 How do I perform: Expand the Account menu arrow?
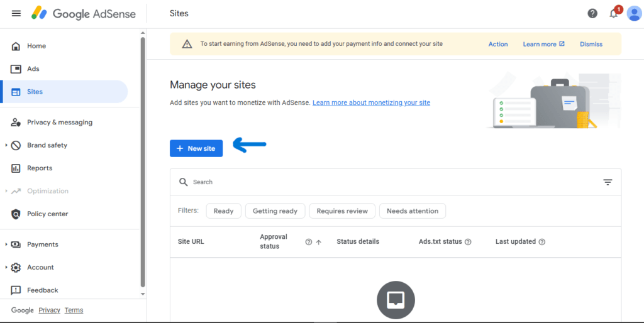pos(6,268)
